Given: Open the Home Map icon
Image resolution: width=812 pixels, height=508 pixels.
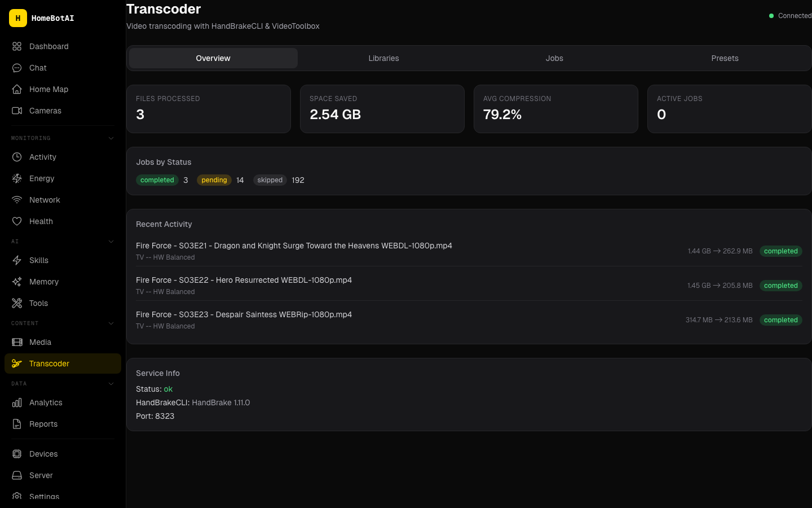Looking at the screenshot, I should click(17, 89).
